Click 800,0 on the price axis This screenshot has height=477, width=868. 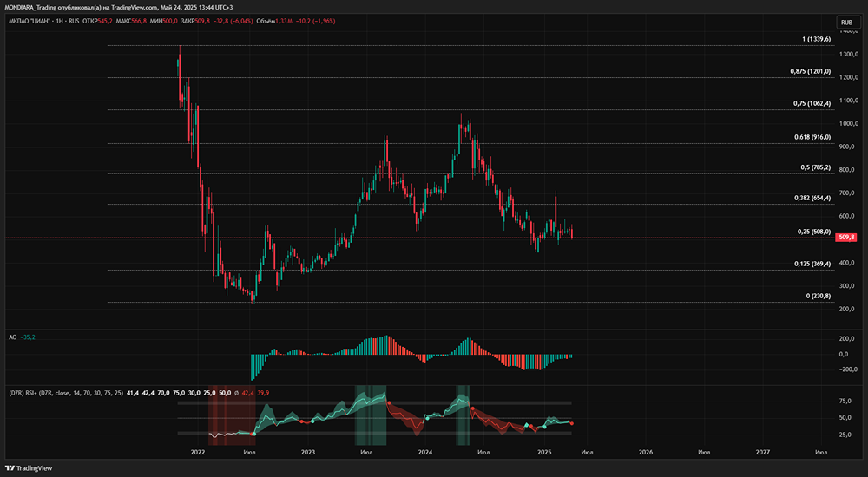coord(849,170)
